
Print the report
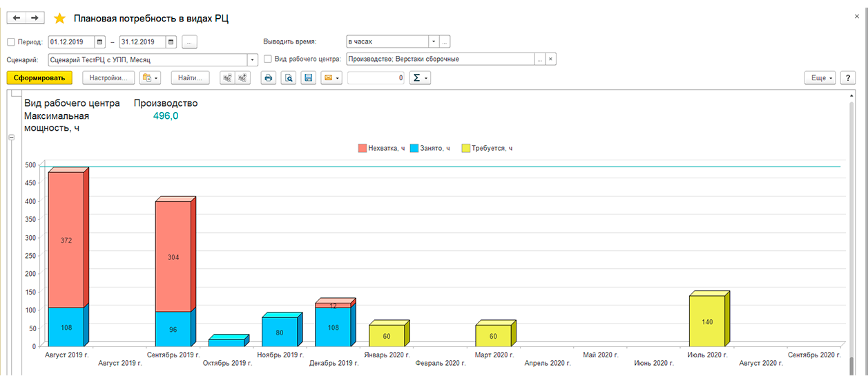268,78
